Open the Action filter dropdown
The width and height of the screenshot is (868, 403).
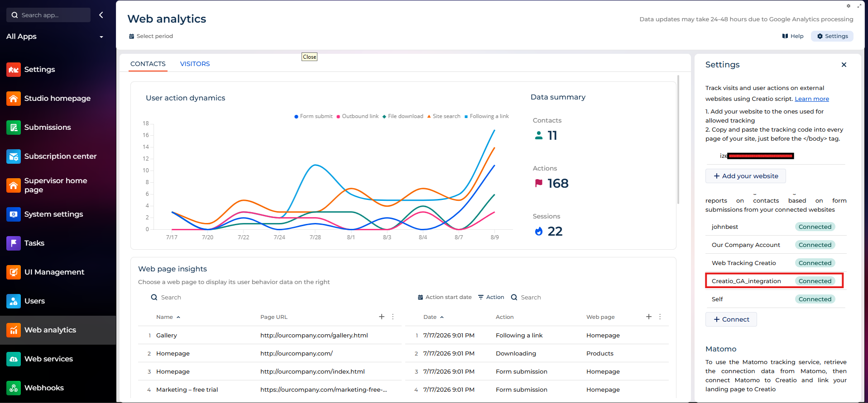tap(491, 297)
